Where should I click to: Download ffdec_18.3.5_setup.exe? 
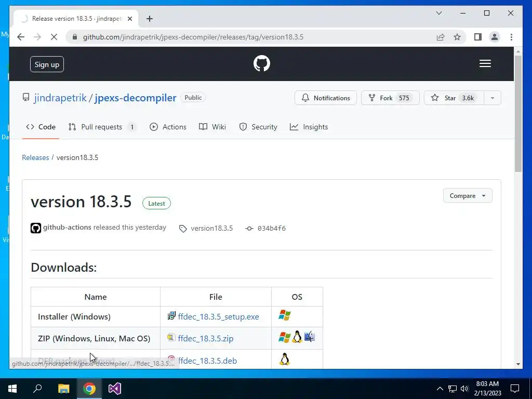coord(219,316)
